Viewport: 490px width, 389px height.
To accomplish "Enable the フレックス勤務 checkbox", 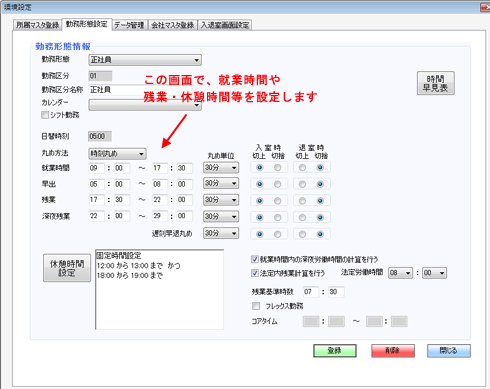I will click(x=256, y=306).
